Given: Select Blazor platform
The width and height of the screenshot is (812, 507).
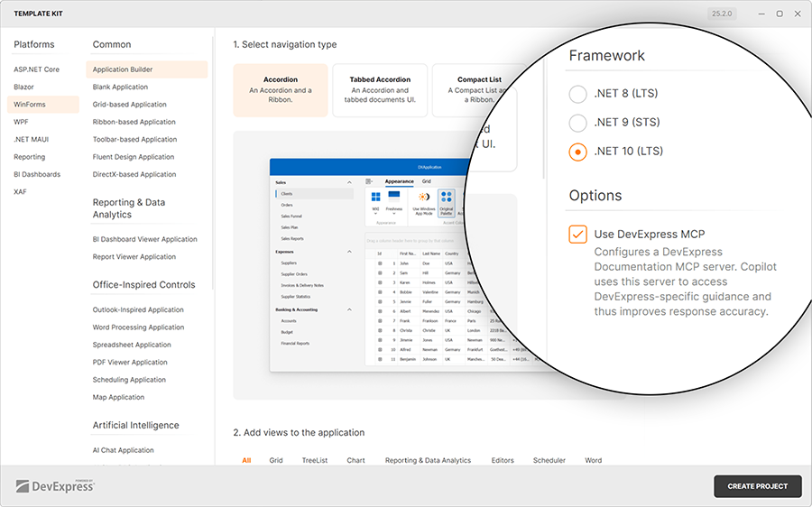Looking at the screenshot, I should 23,87.
